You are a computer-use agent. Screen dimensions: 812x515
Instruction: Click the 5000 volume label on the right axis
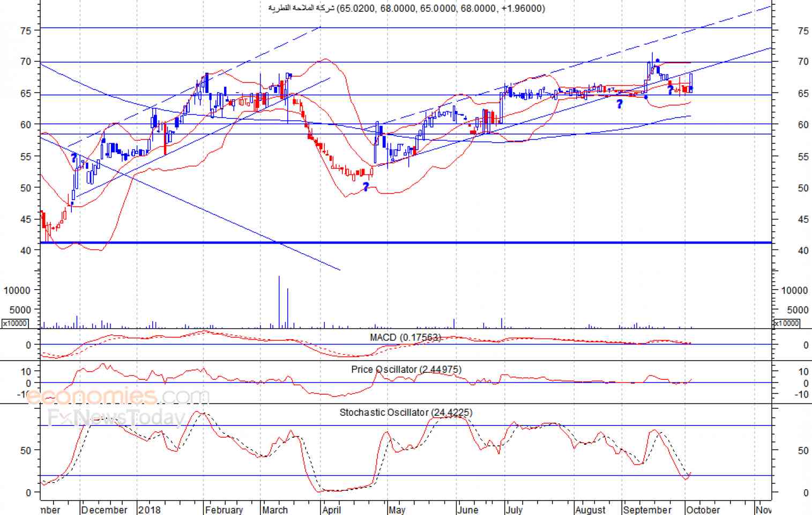point(798,310)
